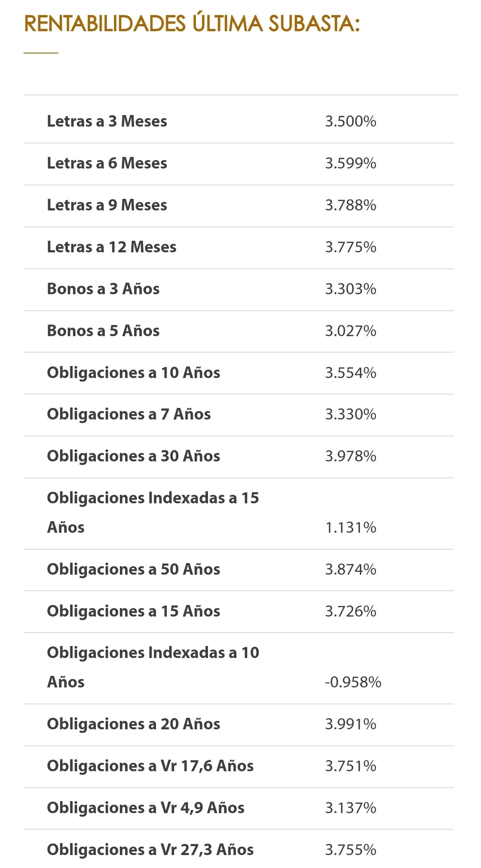Select Obligaciones a 10 Años row

tap(239, 373)
